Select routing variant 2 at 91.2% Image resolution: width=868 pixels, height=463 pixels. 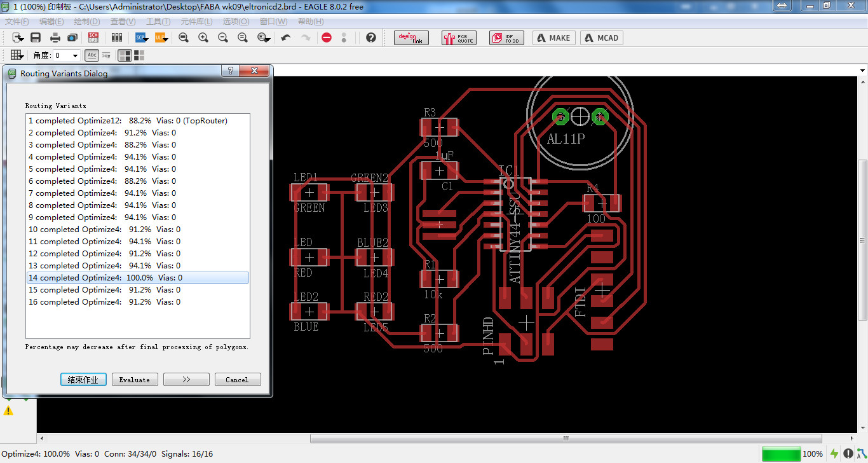pyautogui.click(x=138, y=132)
